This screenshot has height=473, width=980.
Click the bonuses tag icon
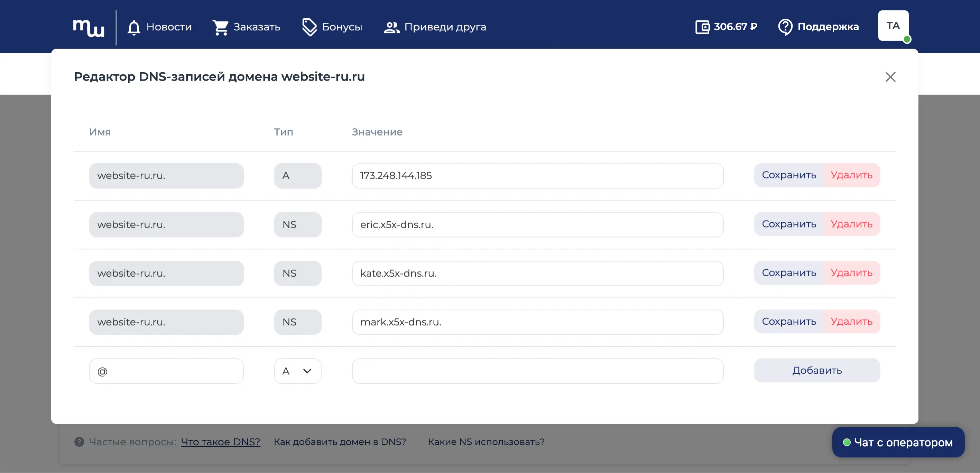click(x=309, y=27)
